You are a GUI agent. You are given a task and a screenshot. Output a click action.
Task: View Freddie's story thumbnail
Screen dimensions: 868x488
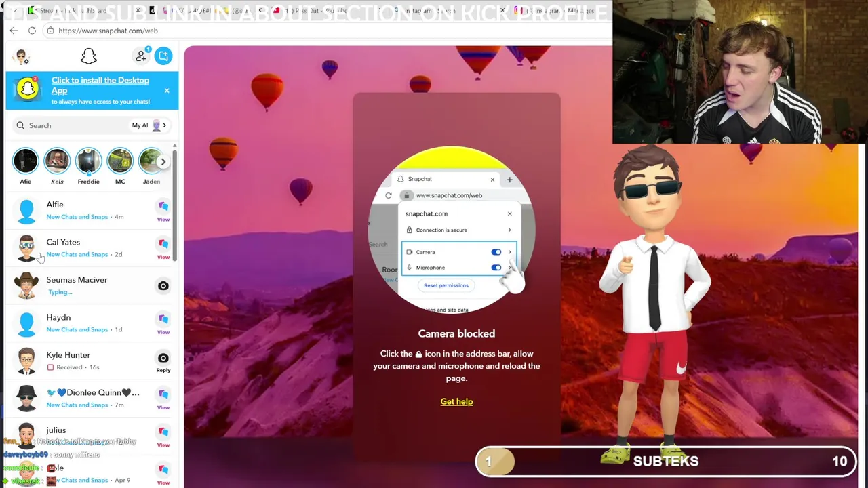pyautogui.click(x=88, y=161)
